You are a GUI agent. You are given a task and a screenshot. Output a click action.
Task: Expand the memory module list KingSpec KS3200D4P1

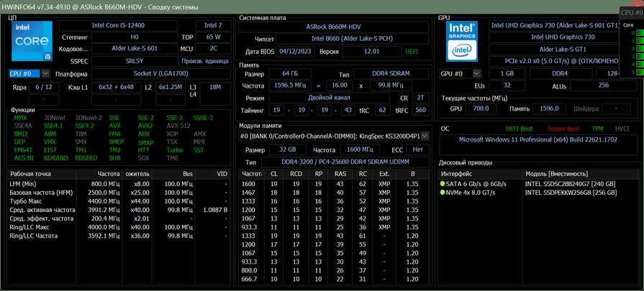coord(425,136)
